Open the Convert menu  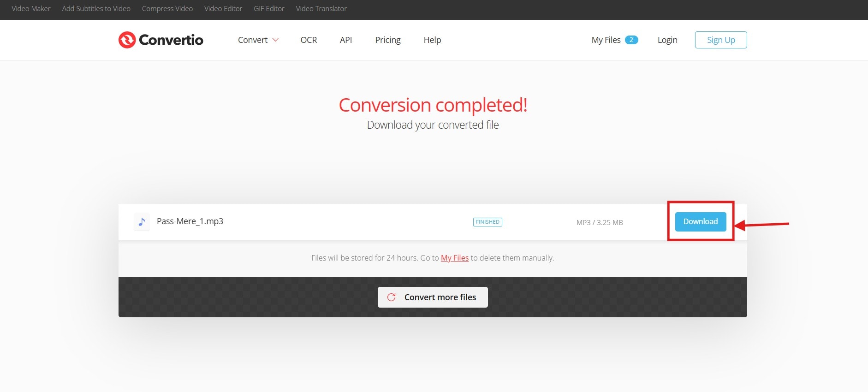click(253, 40)
